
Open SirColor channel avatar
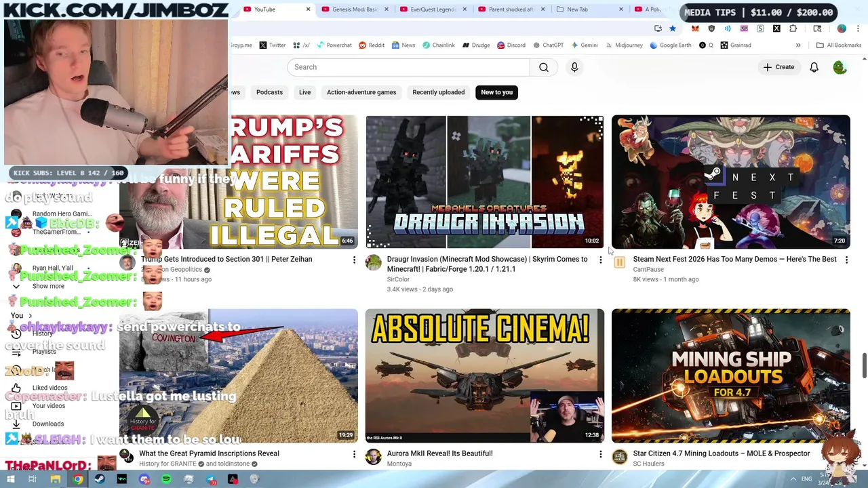[x=374, y=263]
